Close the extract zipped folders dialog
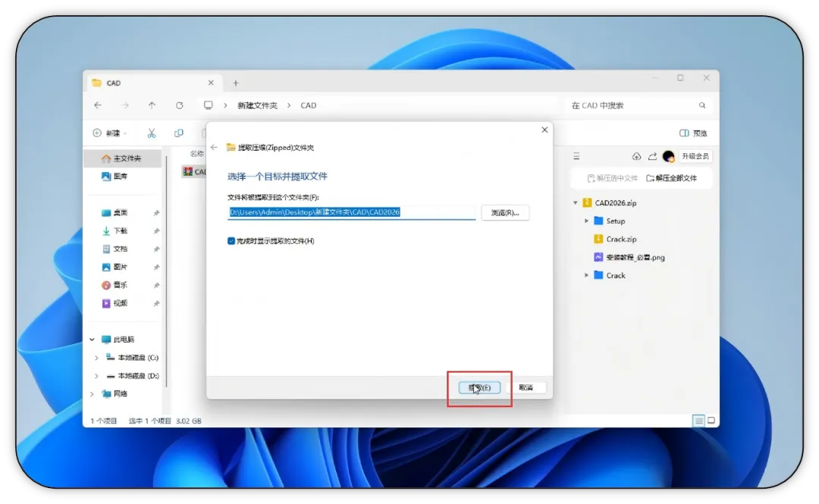Viewport: 819px width, 504px height. coord(544,130)
